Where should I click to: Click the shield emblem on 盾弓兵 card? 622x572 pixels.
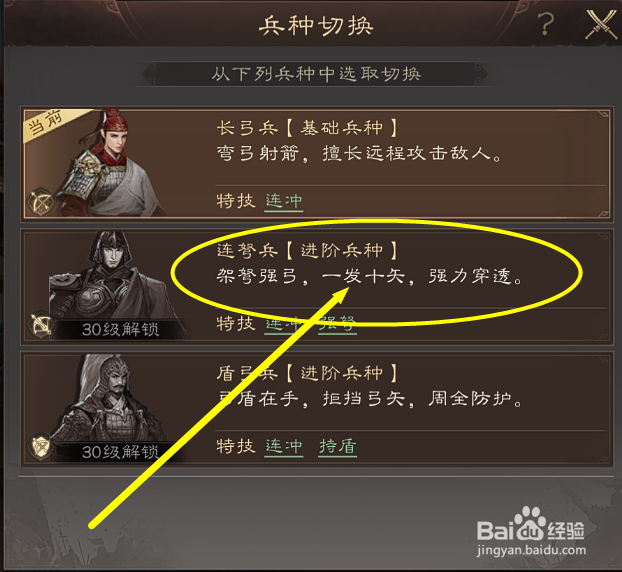pos(40,447)
